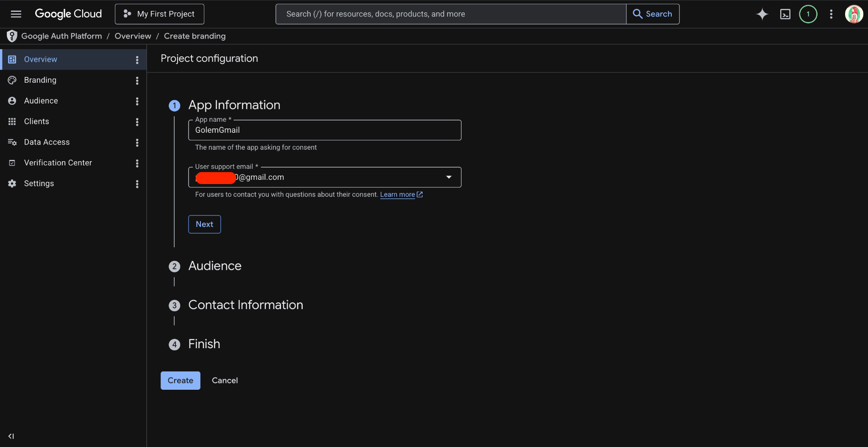Click the Create branding breadcrumb text

tap(195, 36)
